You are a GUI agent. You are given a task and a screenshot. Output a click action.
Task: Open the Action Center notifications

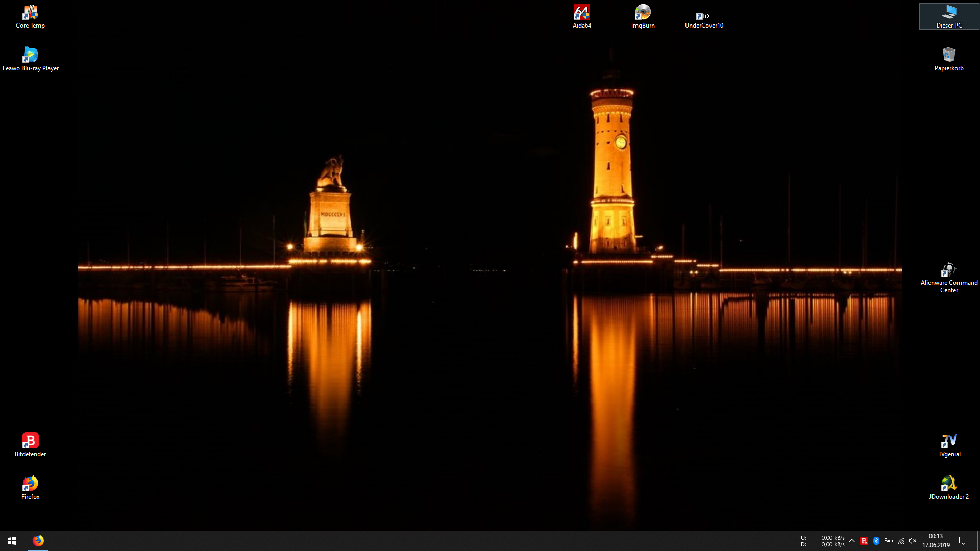coord(963,541)
